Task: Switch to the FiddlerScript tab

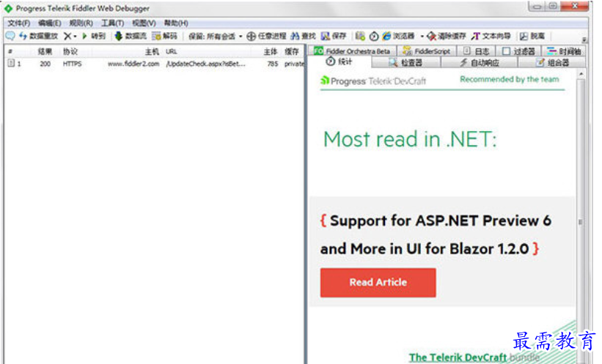Action: (x=427, y=51)
